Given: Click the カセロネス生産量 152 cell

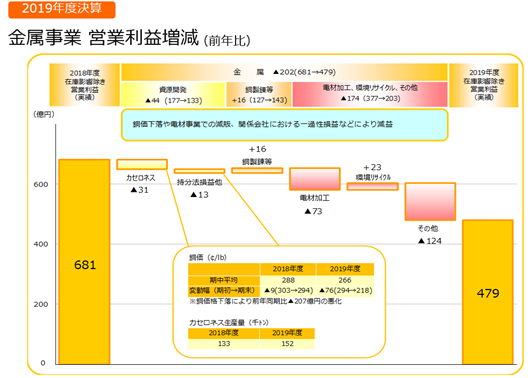Looking at the screenshot, I should coord(287,344).
